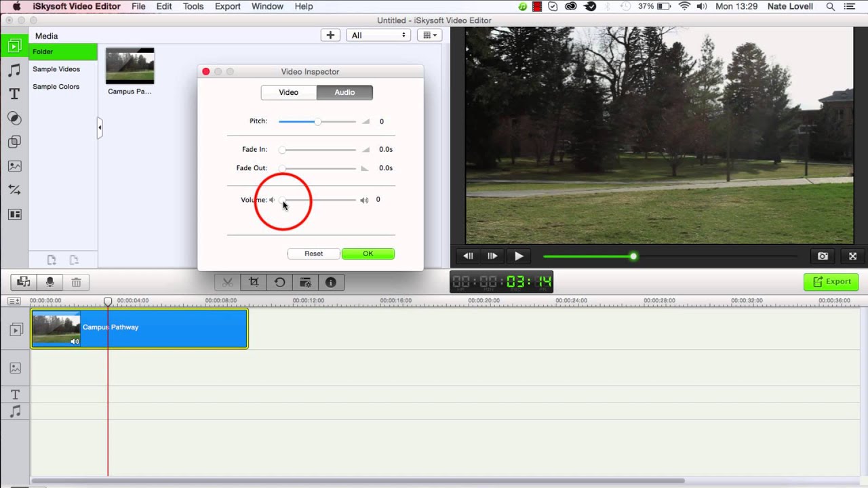Open the Tools menu
868x488 pixels.
click(193, 6)
